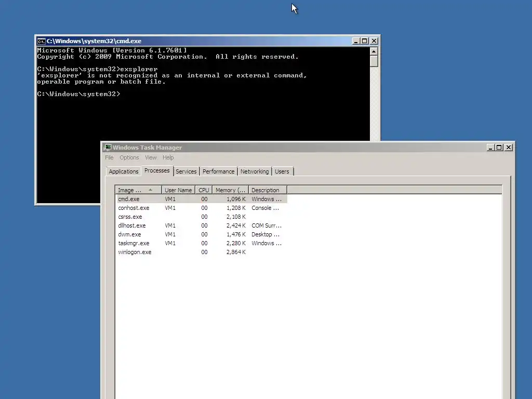Go to the Networking tab

pyautogui.click(x=255, y=171)
